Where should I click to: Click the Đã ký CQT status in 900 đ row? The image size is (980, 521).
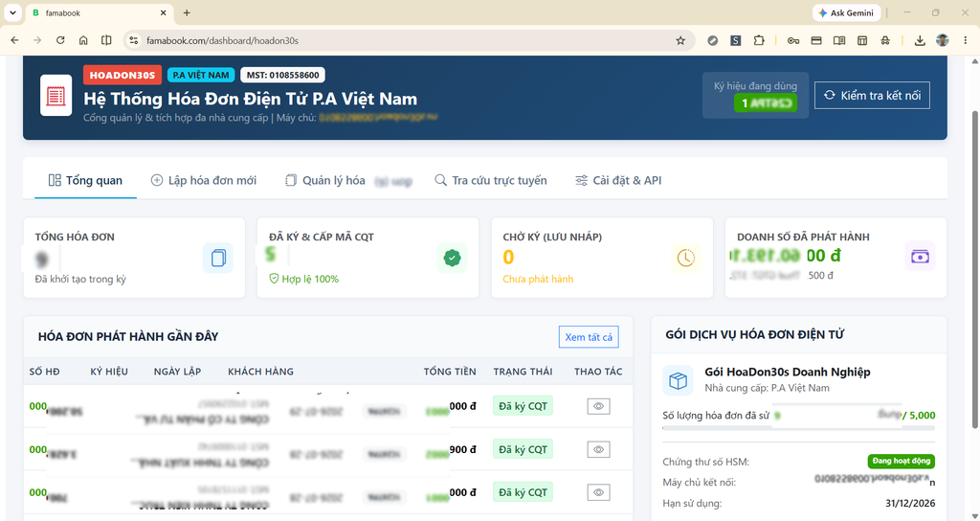(523, 449)
